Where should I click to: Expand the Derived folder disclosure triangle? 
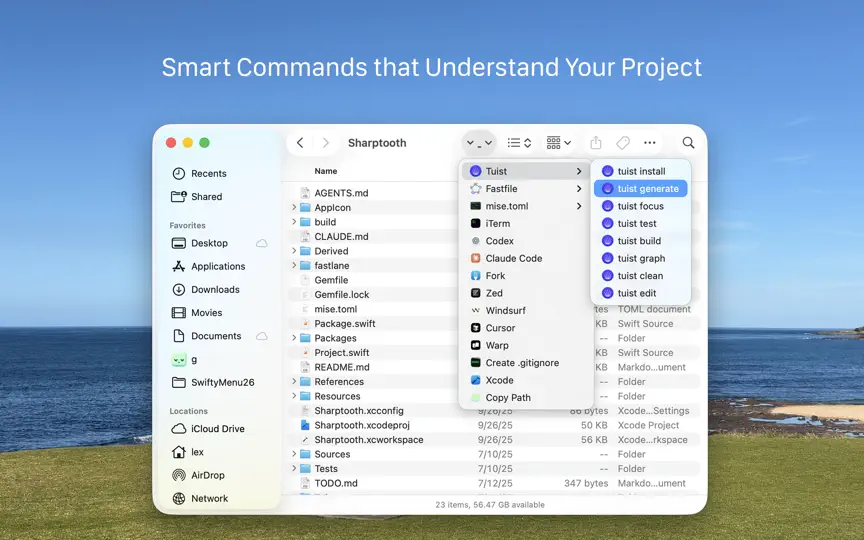(x=294, y=251)
